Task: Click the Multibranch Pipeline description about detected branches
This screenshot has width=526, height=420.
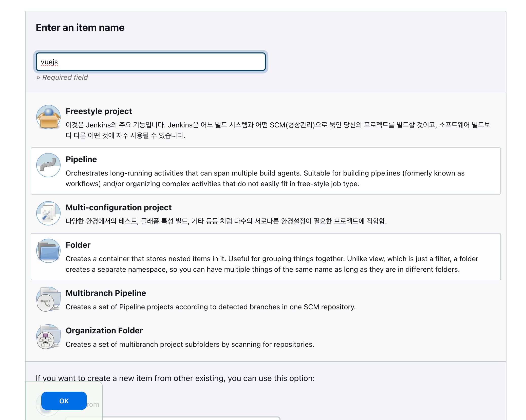Action: pos(210,307)
